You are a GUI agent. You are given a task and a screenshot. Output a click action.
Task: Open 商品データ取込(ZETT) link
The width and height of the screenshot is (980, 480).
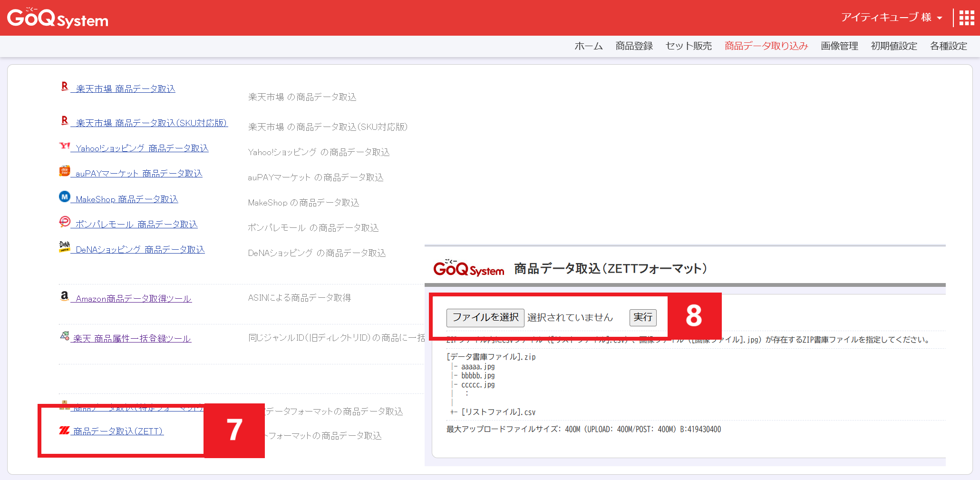[118, 431]
